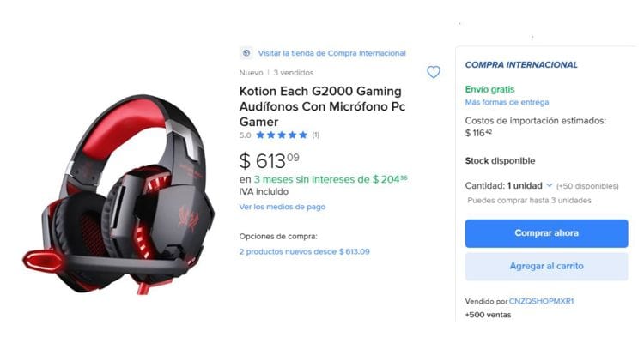This screenshot has width=644, height=361.
Task: Click the 'COMPRA INTERNACIONAL' heading
Action: point(521,65)
